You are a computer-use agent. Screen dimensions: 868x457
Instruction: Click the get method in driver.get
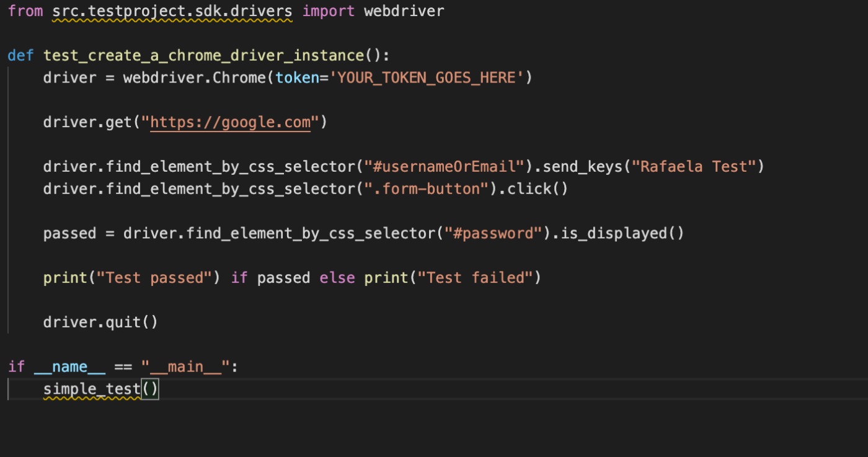click(x=119, y=122)
